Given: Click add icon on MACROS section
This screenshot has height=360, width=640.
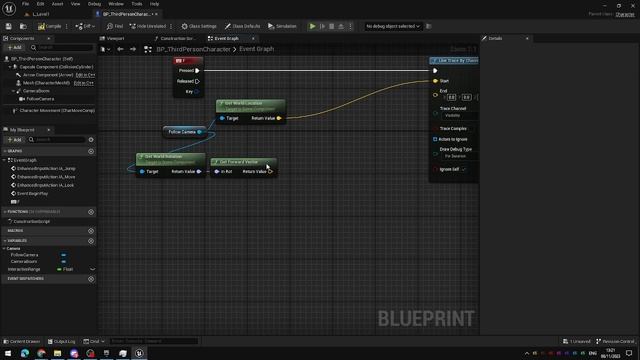Looking at the screenshot, I should (91, 231).
